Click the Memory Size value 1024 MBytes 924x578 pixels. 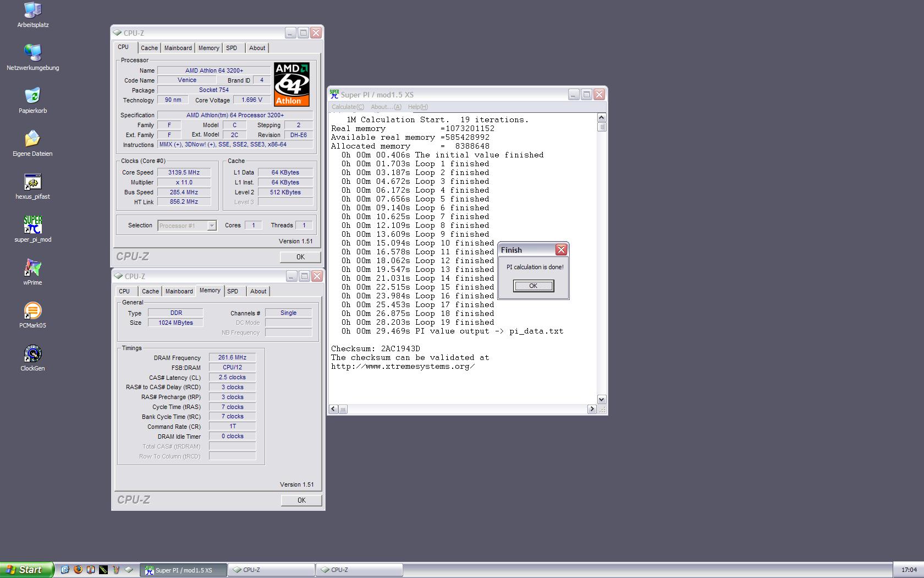[175, 323]
